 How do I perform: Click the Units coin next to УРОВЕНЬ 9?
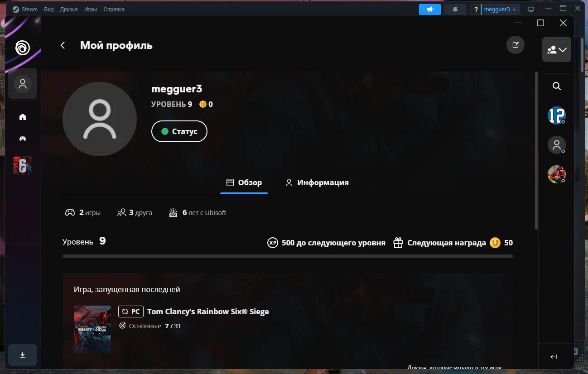203,104
